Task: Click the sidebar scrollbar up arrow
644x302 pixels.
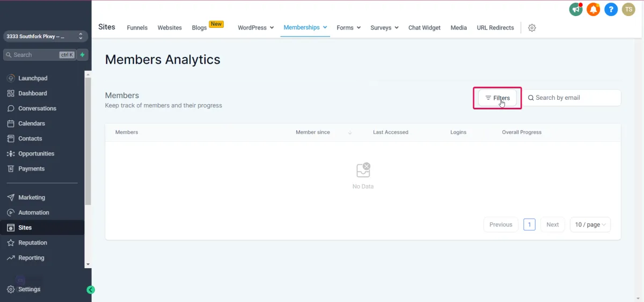Action: click(x=88, y=74)
